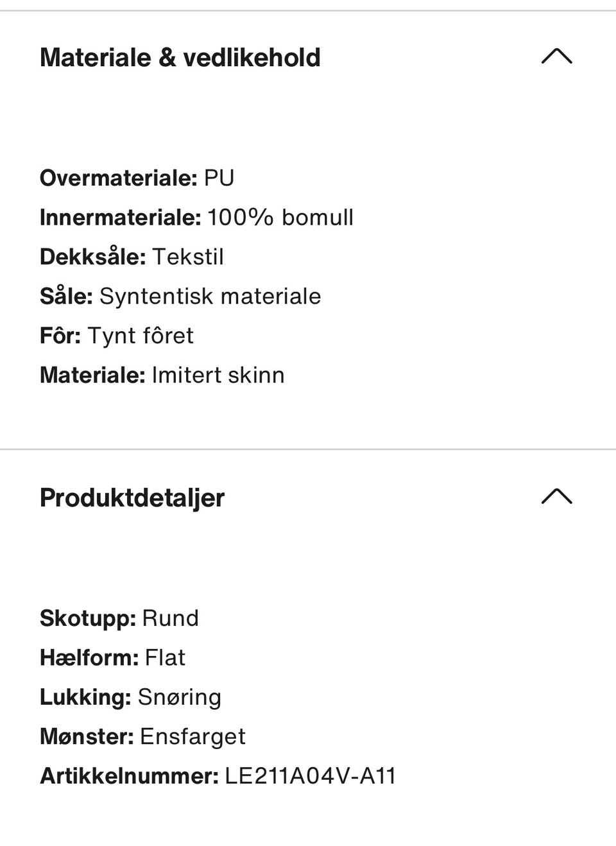The height and width of the screenshot is (846, 616).
Task: Click the Skotupp: Rund line
Action: [x=119, y=618]
